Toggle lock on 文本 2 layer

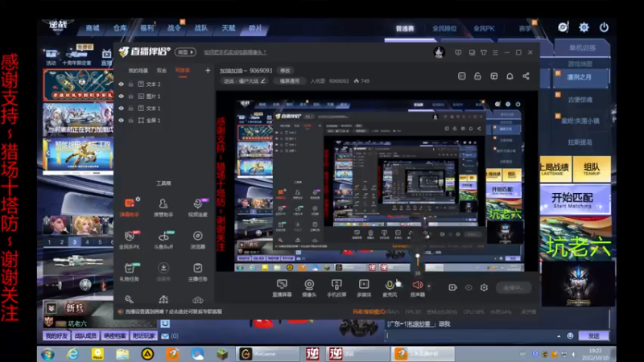130,84
